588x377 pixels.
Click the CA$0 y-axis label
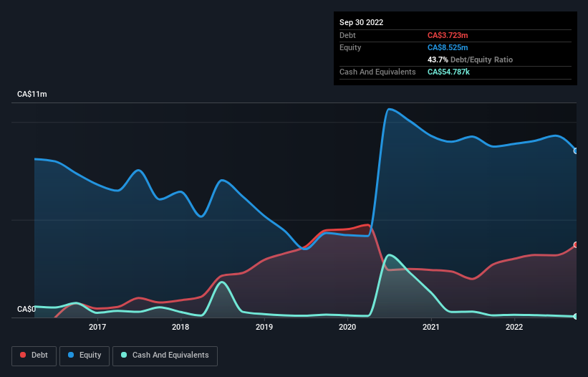(x=26, y=309)
